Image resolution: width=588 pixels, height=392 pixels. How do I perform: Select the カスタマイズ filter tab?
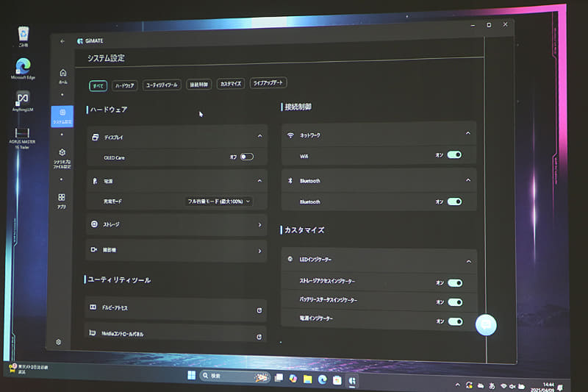click(231, 83)
